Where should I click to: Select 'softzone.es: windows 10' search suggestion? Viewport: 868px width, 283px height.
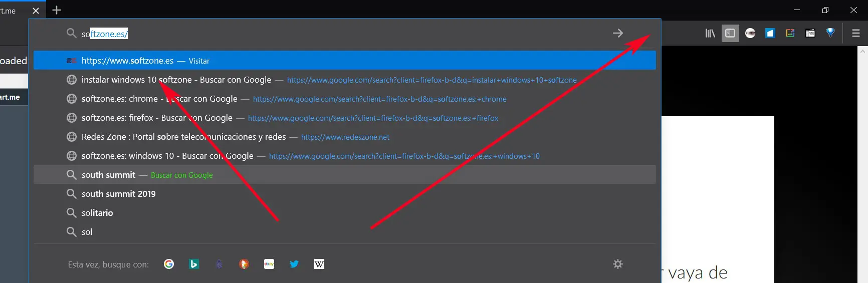(x=345, y=156)
